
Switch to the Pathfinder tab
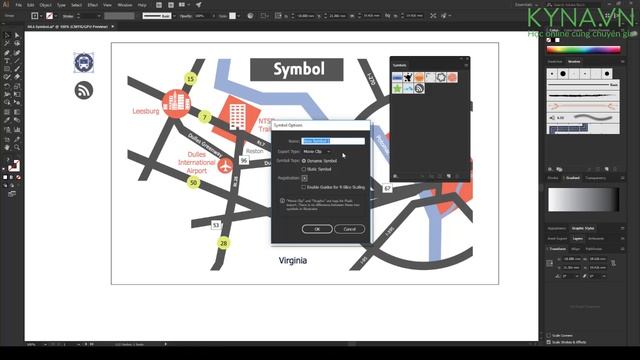593,249
